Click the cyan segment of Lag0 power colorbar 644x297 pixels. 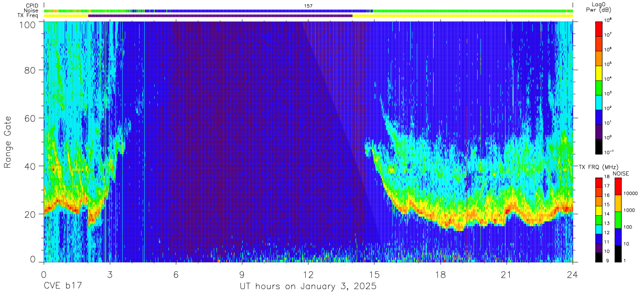coord(599,101)
